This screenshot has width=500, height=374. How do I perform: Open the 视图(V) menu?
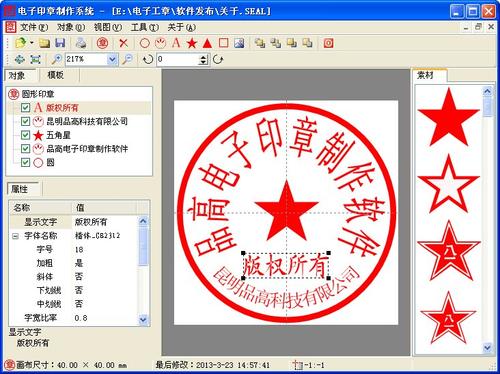pos(108,27)
